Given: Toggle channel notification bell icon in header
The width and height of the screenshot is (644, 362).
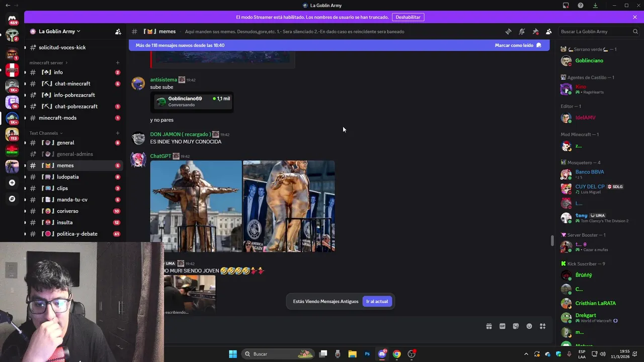Looking at the screenshot, I should pyautogui.click(x=522, y=31).
